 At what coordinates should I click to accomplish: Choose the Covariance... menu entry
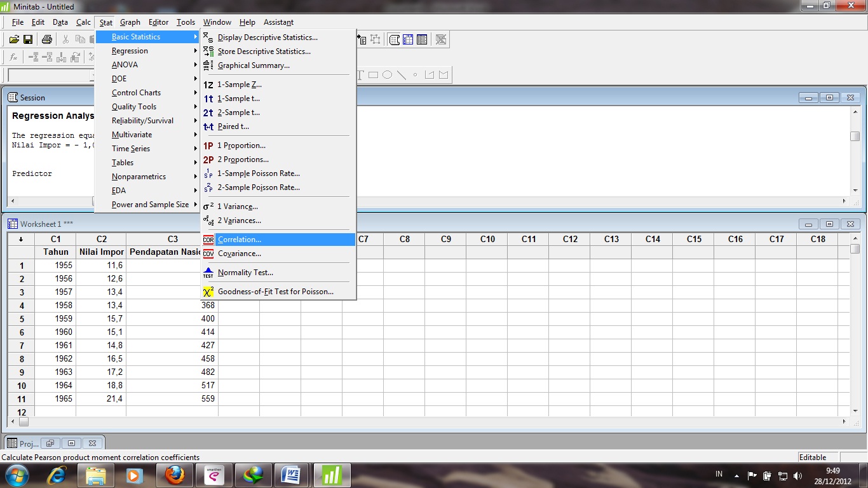pyautogui.click(x=278, y=254)
